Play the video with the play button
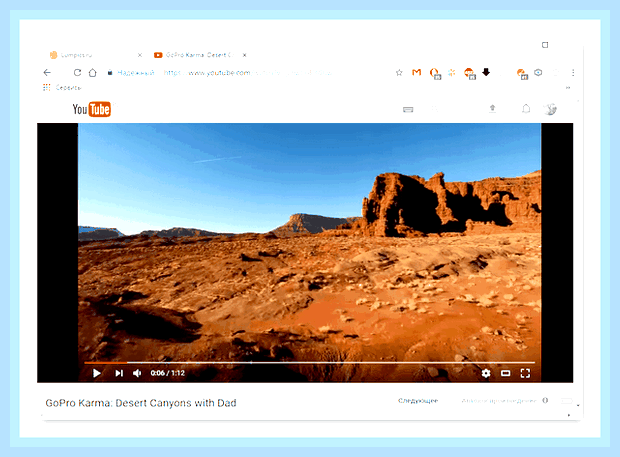This screenshot has width=620, height=457. (96, 373)
